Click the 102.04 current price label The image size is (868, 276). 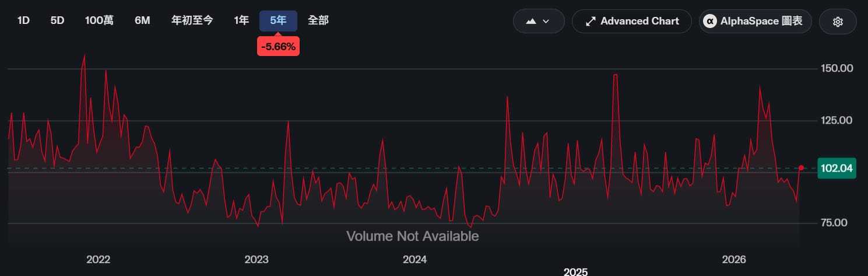point(837,169)
